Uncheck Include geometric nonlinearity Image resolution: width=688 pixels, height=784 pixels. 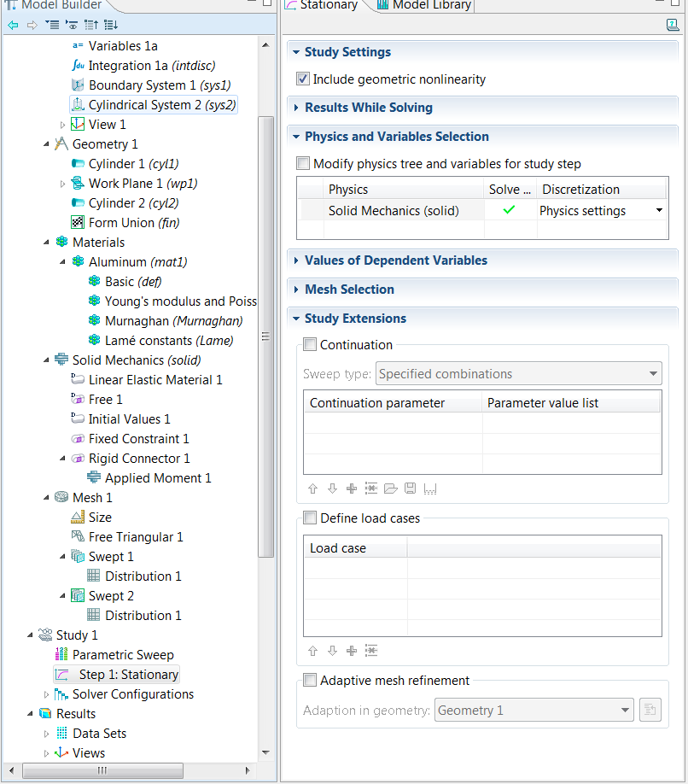tap(302, 79)
